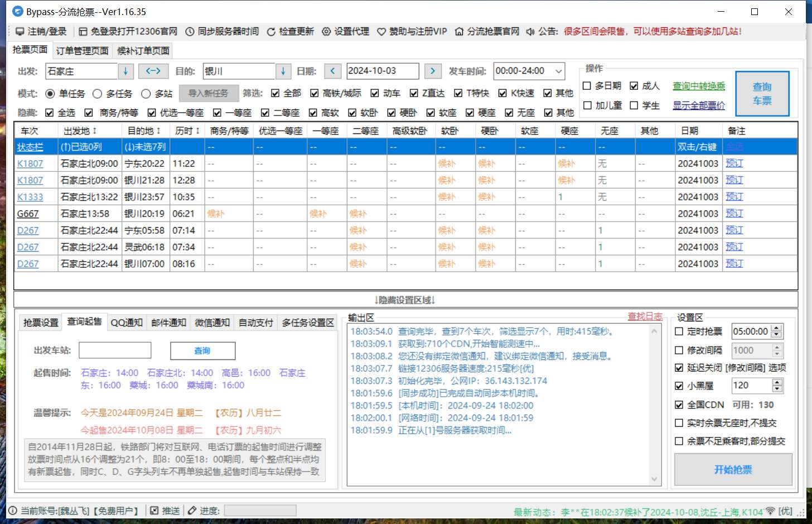Screen dimensions: 812x524
Task: Open the 邮件通知 tab
Action: coord(168,323)
